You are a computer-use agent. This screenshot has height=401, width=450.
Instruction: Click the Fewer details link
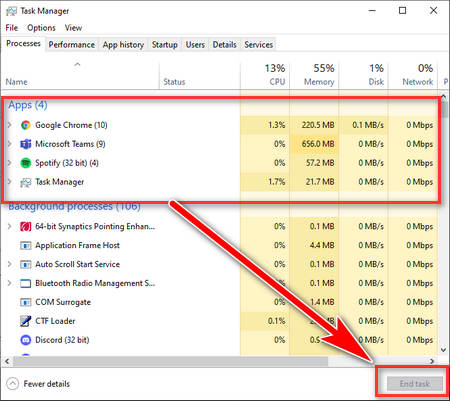(x=47, y=384)
